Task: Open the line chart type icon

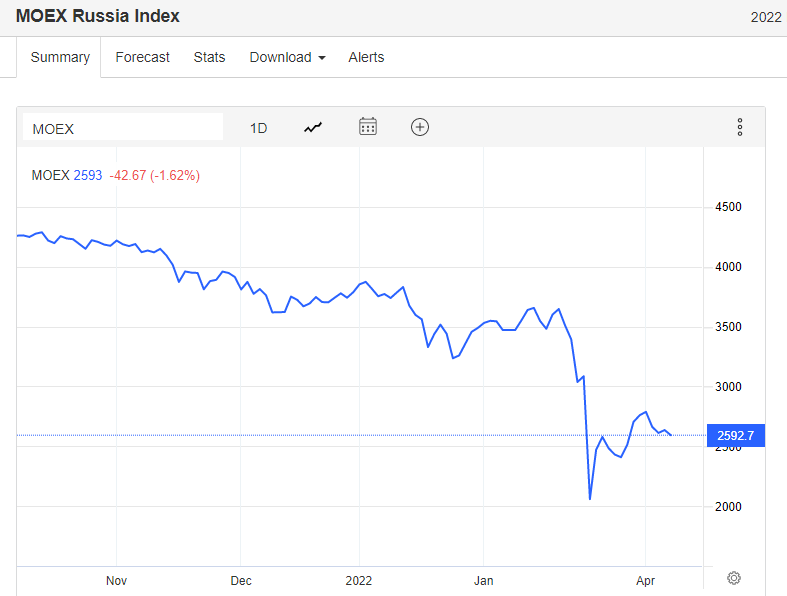Action: pos(314,127)
